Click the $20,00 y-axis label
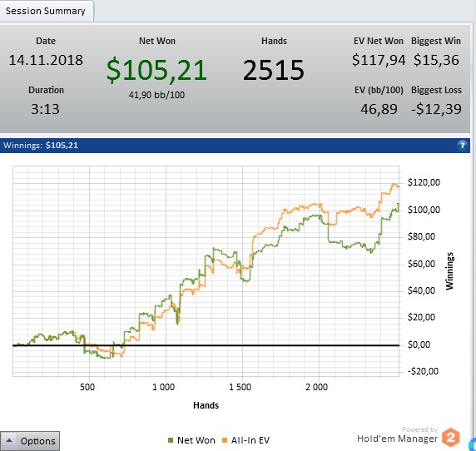 pyautogui.click(x=421, y=317)
